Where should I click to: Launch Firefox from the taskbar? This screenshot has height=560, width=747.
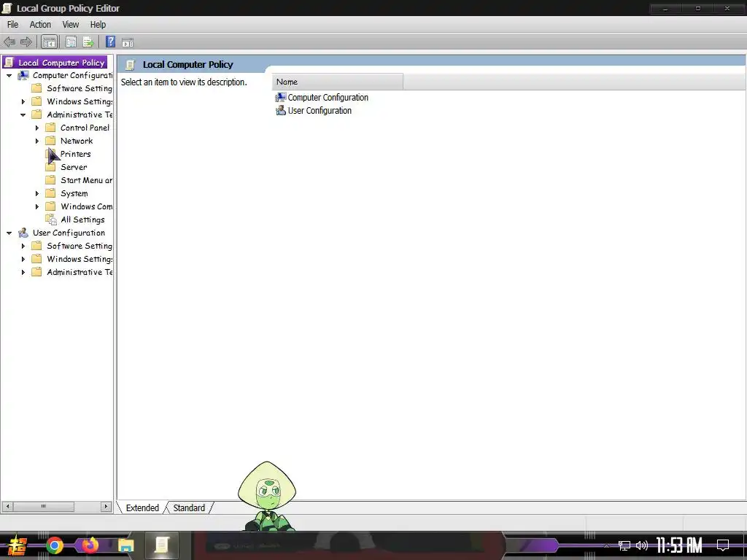click(x=90, y=545)
